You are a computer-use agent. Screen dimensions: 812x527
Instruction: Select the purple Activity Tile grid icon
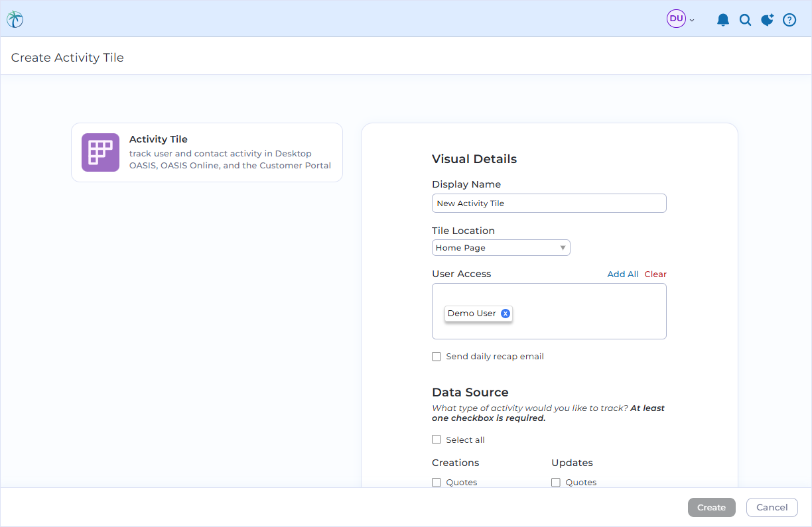(100, 152)
